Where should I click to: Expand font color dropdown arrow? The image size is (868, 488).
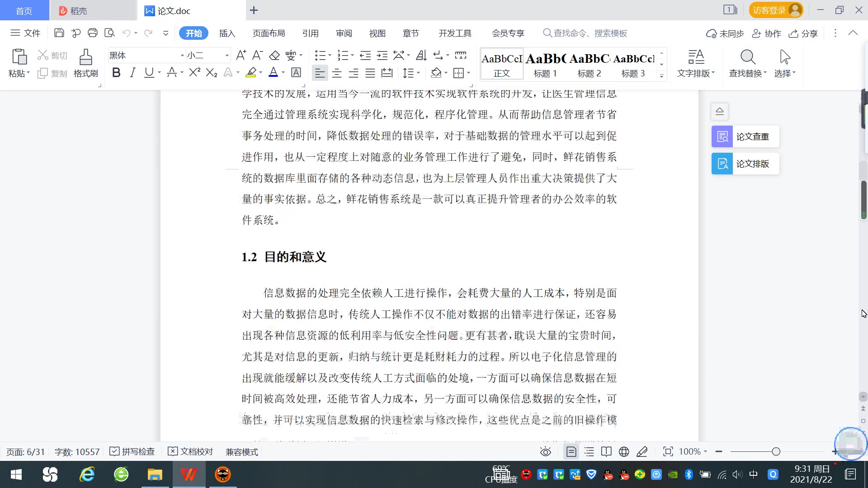[283, 72]
